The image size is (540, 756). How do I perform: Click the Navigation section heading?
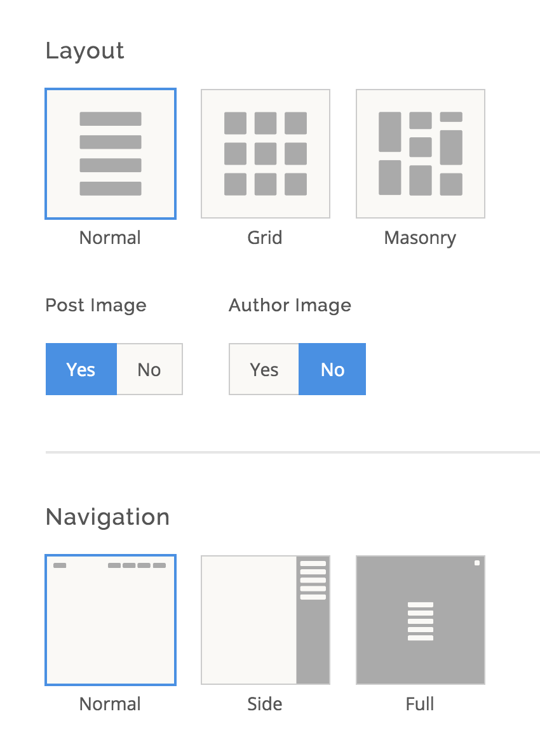point(107,517)
